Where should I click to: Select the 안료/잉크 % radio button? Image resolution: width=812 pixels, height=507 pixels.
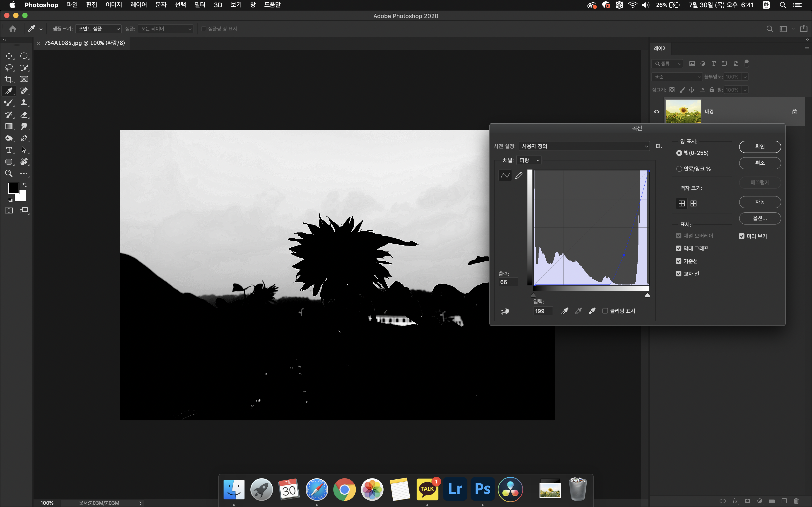click(679, 169)
